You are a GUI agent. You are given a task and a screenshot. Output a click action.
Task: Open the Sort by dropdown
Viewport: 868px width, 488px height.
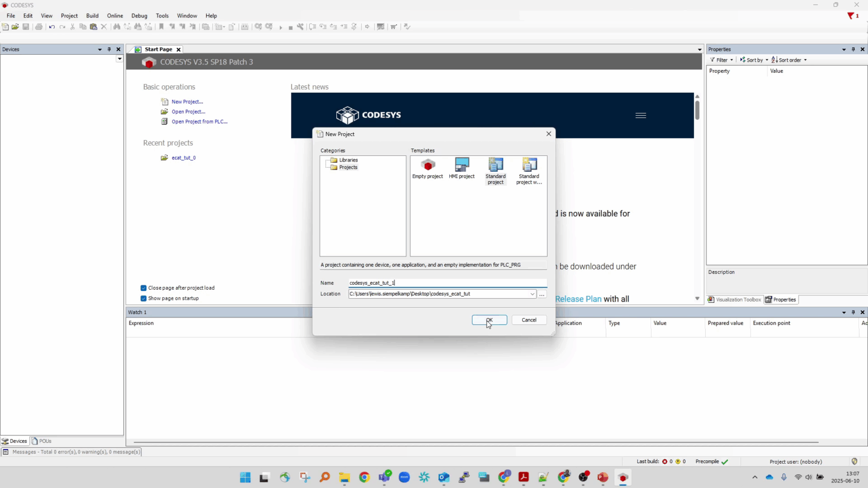tap(754, 60)
